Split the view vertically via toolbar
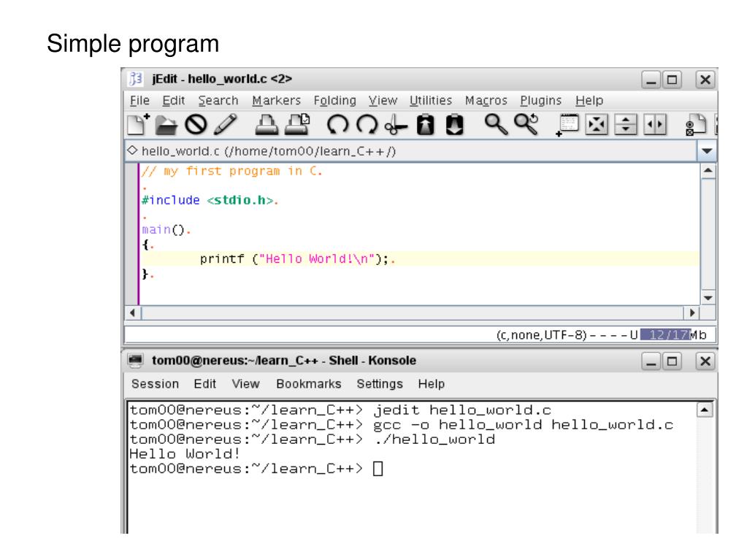Viewport: 747px width, 560px height. point(655,125)
